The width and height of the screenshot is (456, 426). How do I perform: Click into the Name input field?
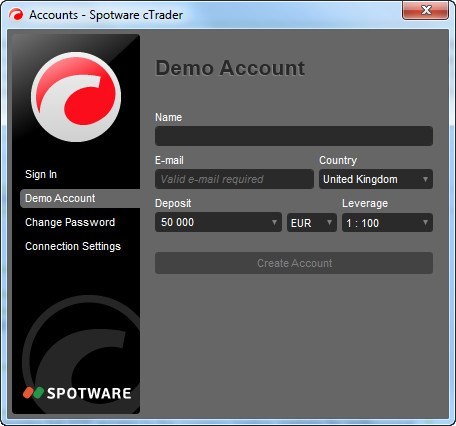tap(294, 136)
